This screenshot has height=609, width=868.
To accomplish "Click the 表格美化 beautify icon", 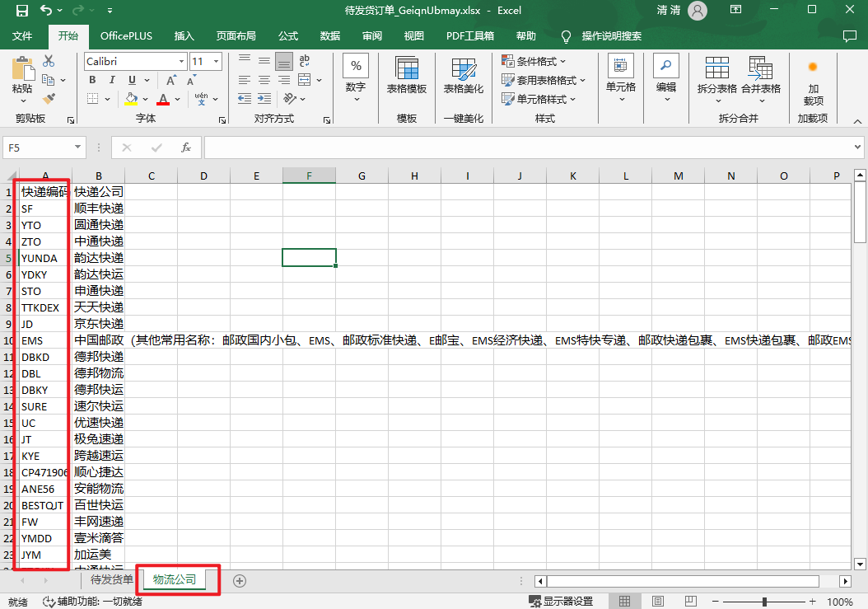I will pos(463,76).
